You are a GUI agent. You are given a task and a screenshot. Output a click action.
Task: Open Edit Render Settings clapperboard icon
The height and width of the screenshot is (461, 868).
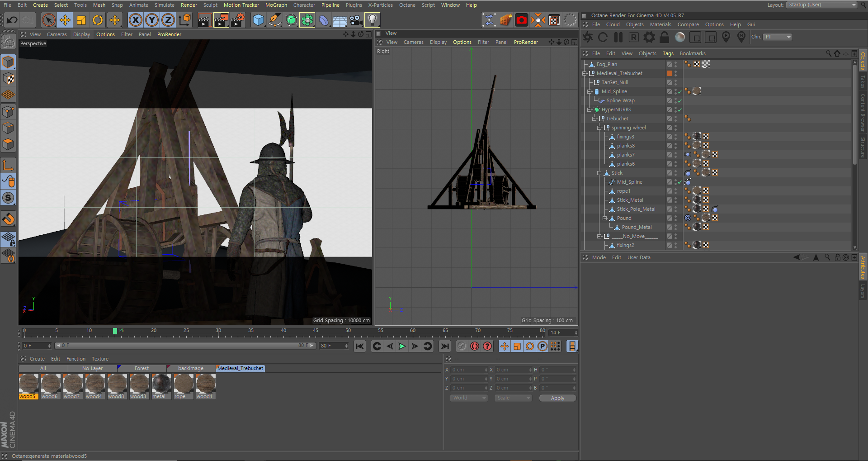point(238,20)
